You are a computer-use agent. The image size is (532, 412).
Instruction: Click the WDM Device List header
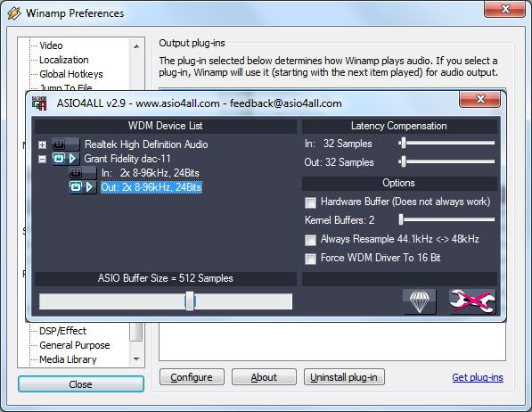coord(165,126)
